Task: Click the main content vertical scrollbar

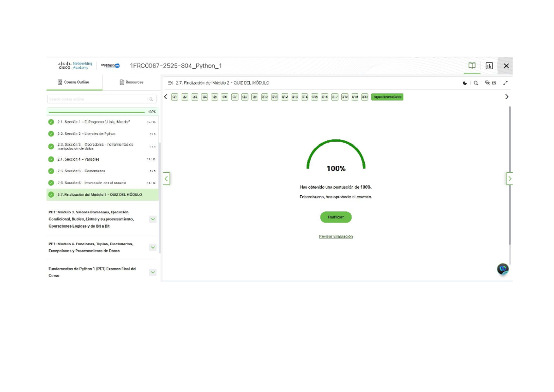Action: pyautogui.click(x=510, y=175)
